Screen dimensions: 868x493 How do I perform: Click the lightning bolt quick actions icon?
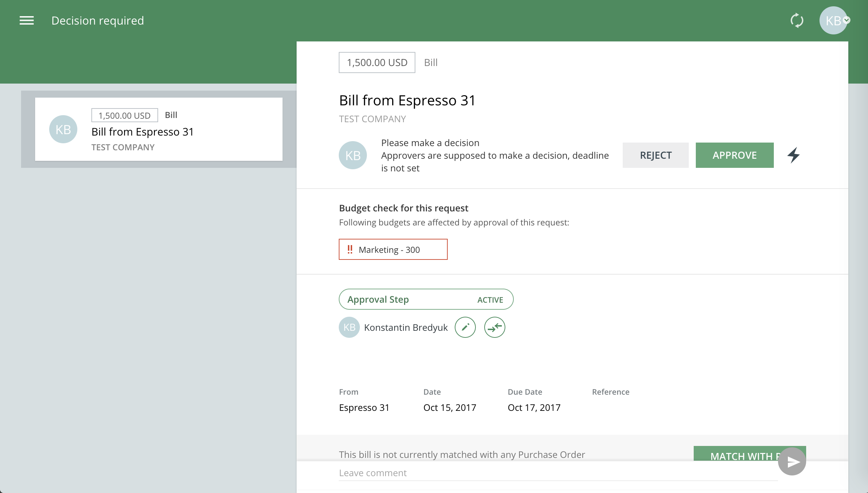tap(793, 155)
